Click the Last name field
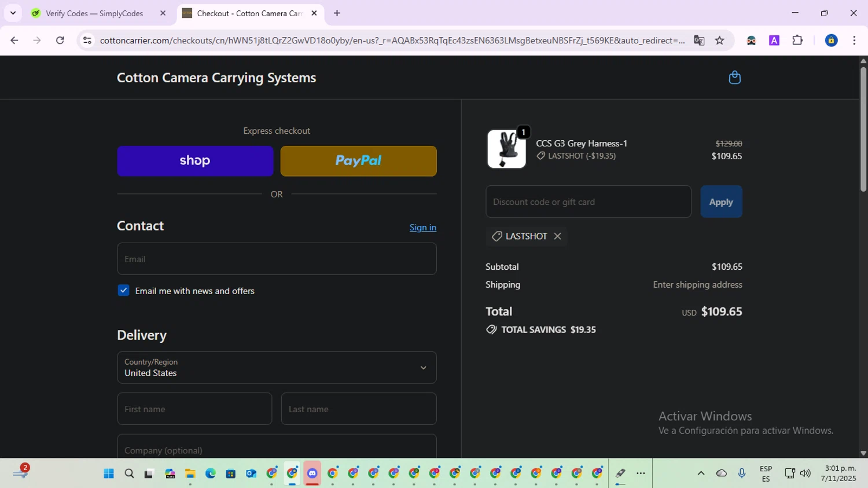 358,409
